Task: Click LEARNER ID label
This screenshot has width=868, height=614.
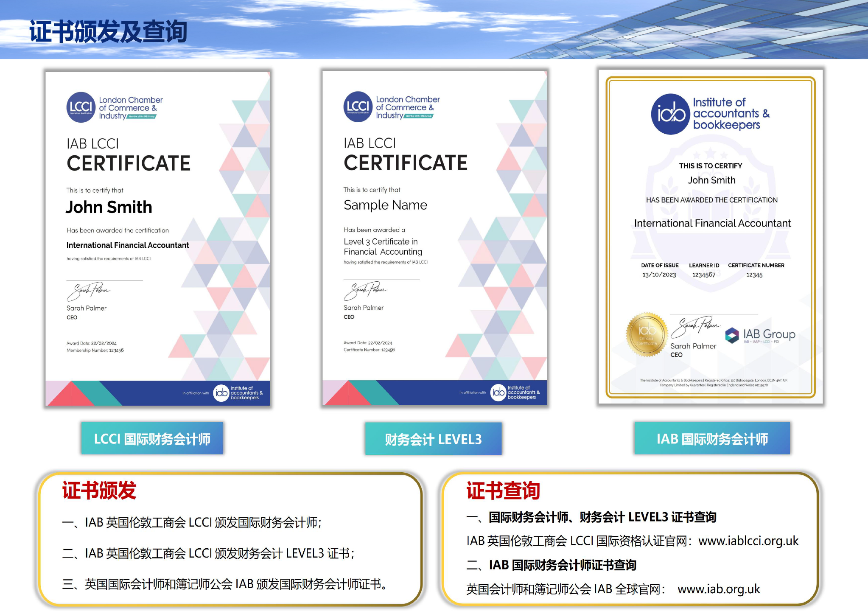Action: pyautogui.click(x=704, y=265)
